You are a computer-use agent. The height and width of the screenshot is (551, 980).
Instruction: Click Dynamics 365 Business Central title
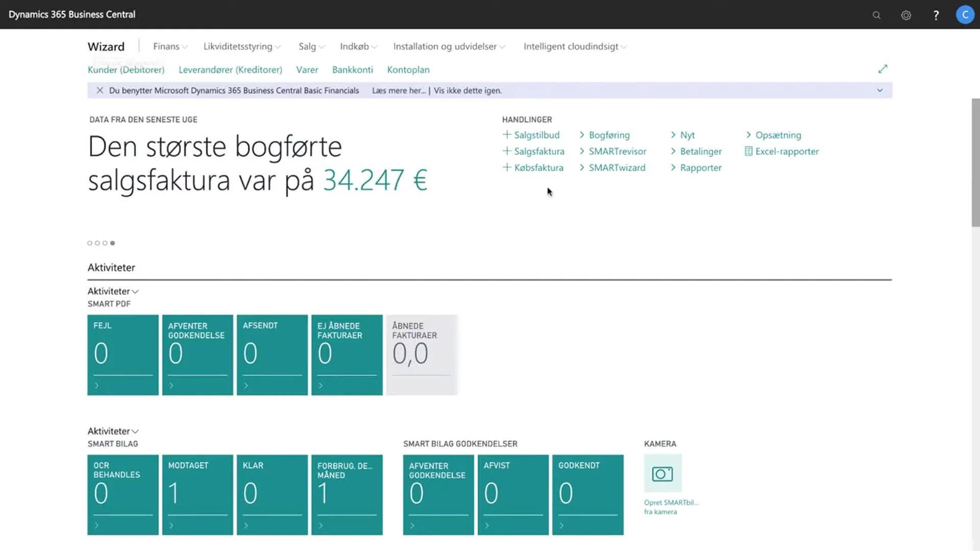pos(72,14)
